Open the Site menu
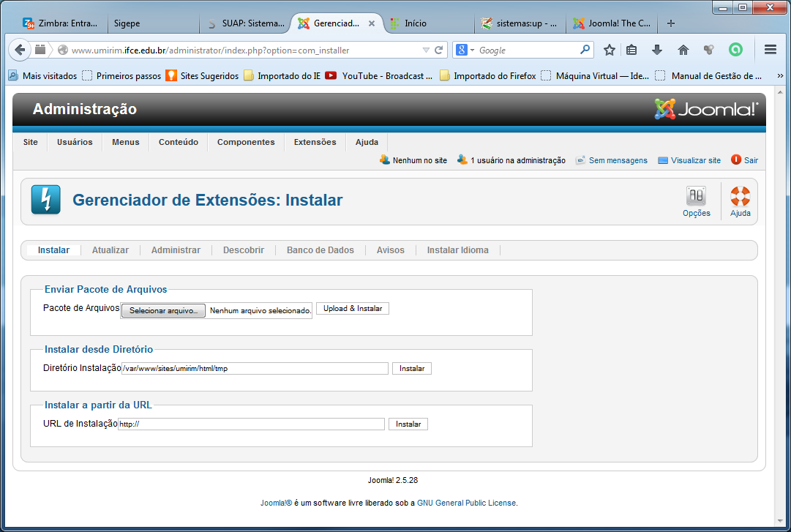 pyautogui.click(x=30, y=142)
